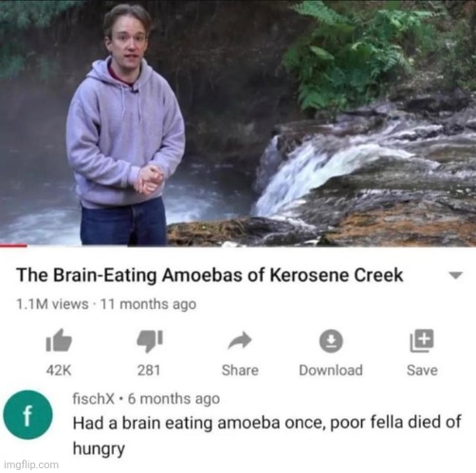This screenshot has height=473, width=476.
Task: Click the 281 dislikes count
Action: (x=149, y=371)
